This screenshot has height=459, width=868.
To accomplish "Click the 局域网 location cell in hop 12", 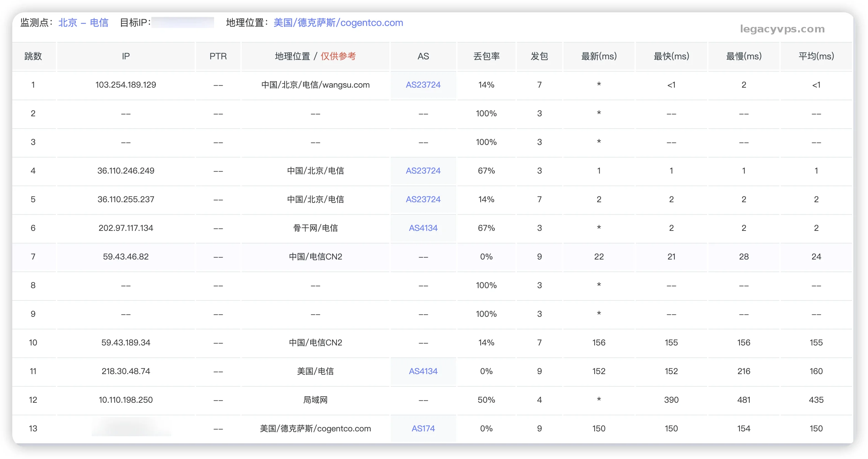I will [315, 400].
